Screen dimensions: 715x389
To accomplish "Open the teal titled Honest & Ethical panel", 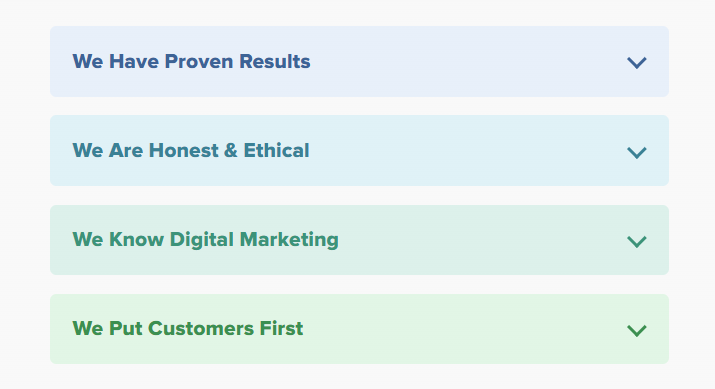I will click(359, 150).
